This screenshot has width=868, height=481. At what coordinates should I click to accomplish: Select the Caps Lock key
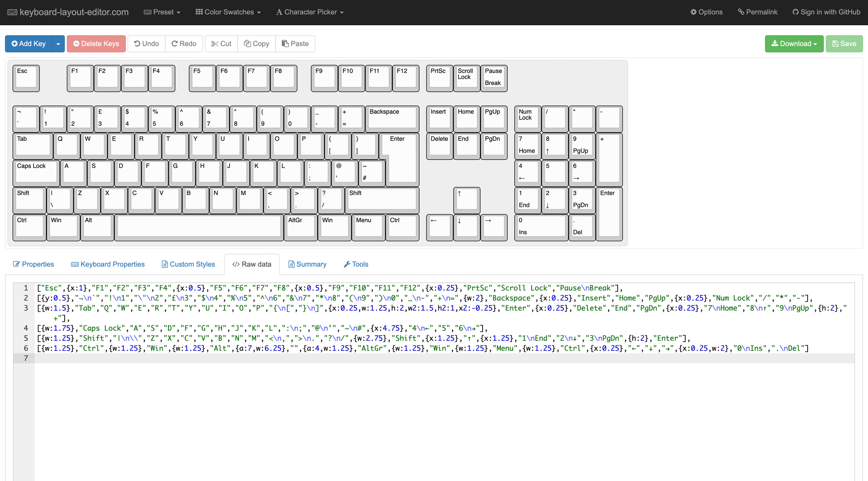click(36, 172)
